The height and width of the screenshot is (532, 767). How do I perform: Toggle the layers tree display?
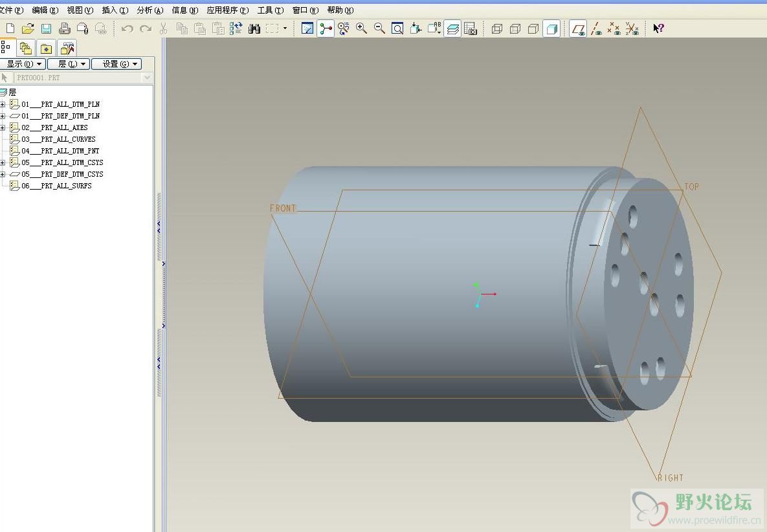pyautogui.click(x=452, y=29)
